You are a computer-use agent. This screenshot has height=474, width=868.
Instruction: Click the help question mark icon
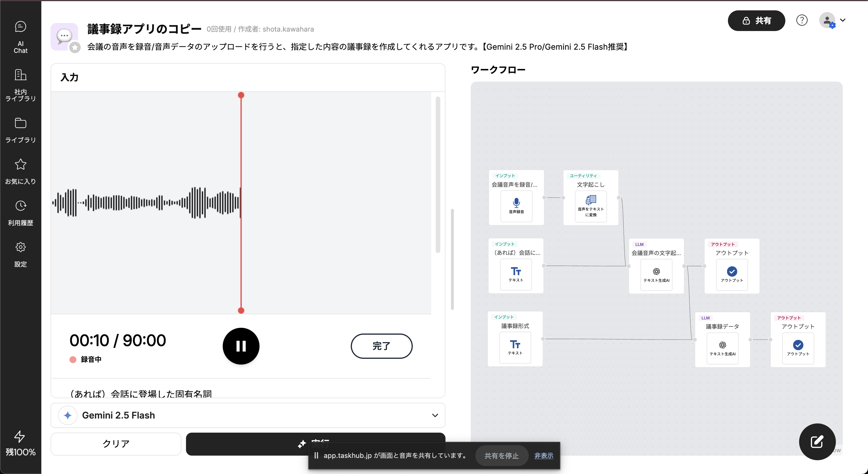pos(802,21)
